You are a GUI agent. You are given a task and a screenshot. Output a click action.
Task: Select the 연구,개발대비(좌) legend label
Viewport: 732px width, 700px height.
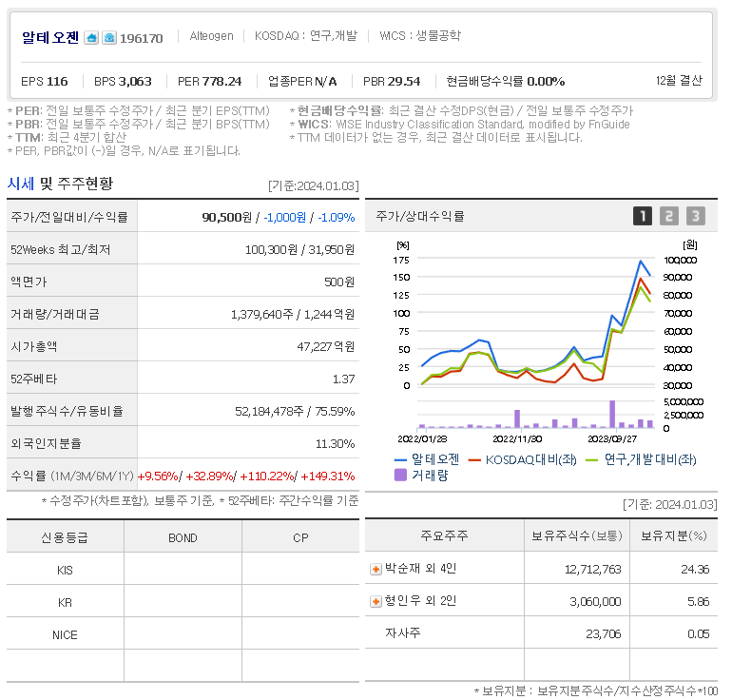[650, 460]
